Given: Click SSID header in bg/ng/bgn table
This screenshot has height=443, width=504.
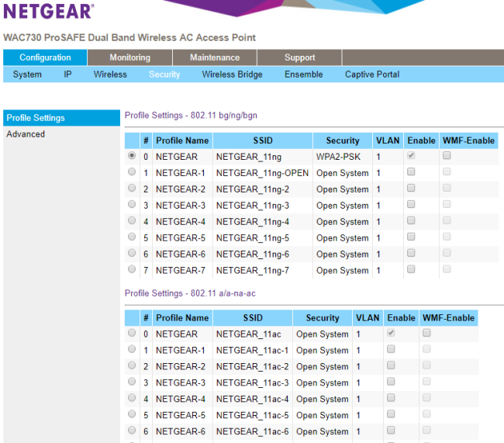Looking at the screenshot, I should (263, 140).
